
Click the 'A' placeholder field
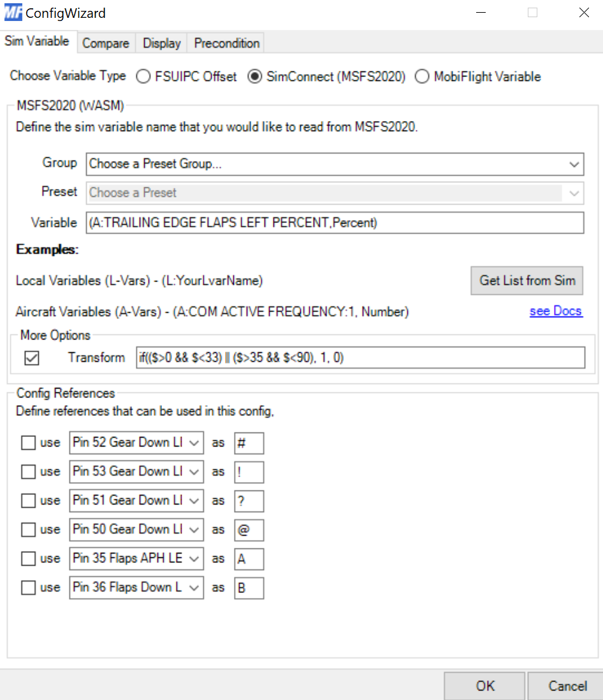point(249,559)
